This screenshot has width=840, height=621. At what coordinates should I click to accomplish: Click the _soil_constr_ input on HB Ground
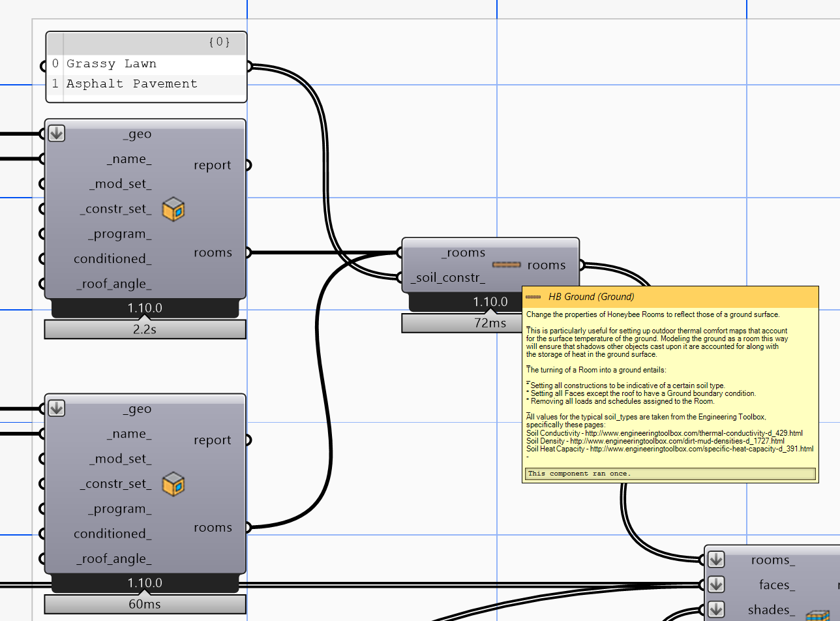tap(447, 278)
